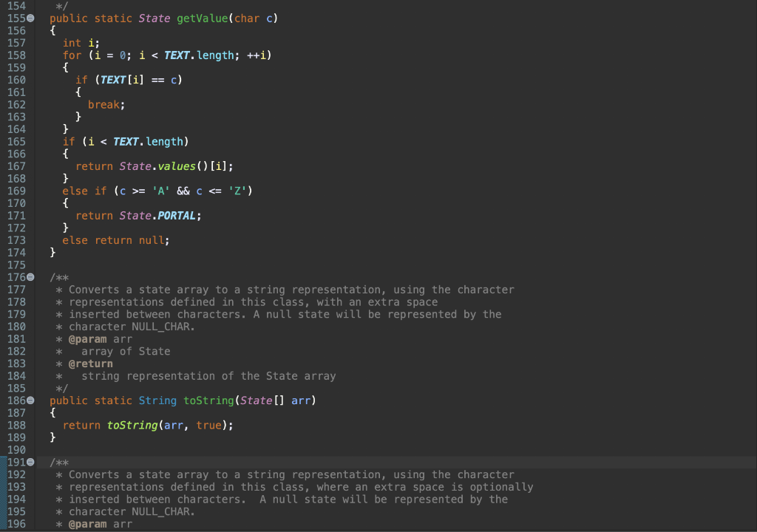Viewport: 757px width, 532px height.
Task: Collapse the getValue method using its fold marker
Action: point(31,18)
